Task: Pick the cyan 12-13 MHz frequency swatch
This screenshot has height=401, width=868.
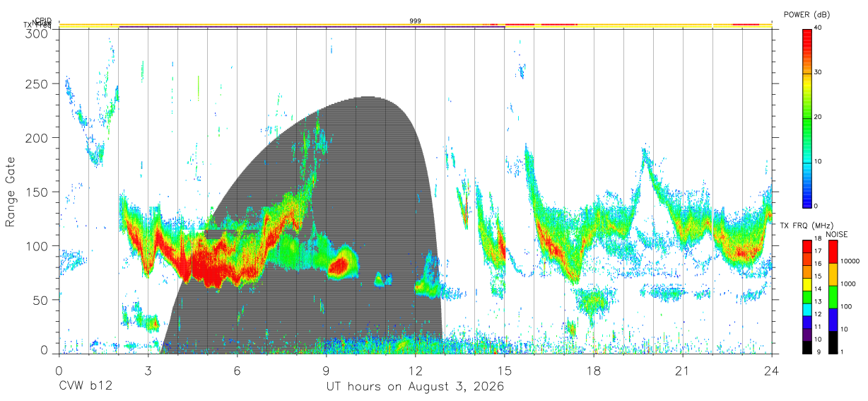Action: (807, 309)
